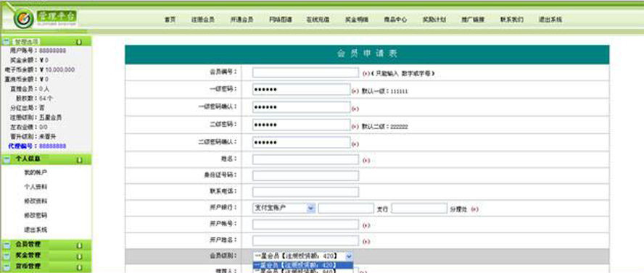Collapse the 管理会员 panel arrow
The width and height of the screenshot is (644, 273).
pos(79,42)
